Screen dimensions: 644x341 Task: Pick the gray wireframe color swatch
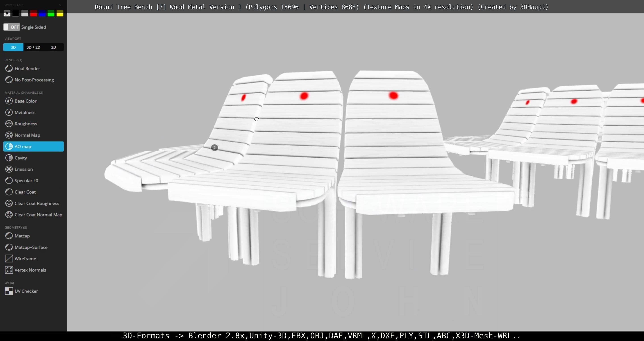[25, 13]
